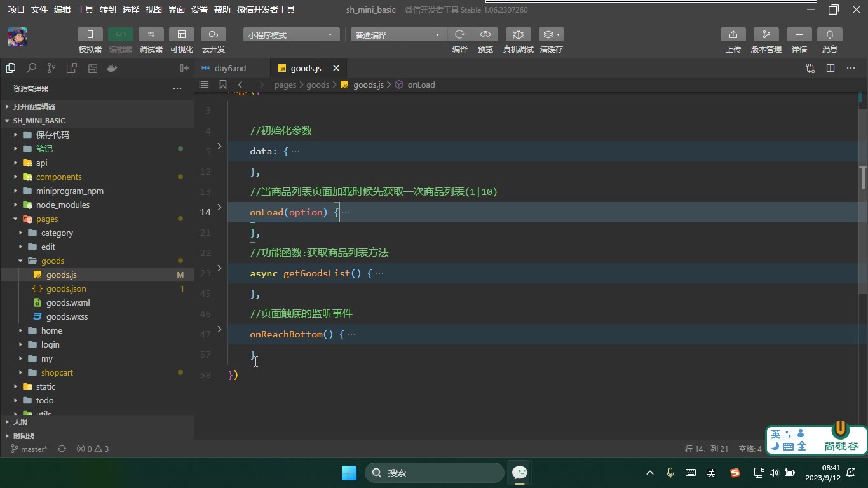Open the messages (消息) bell
The width and height of the screenshot is (868, 488).
830,34
